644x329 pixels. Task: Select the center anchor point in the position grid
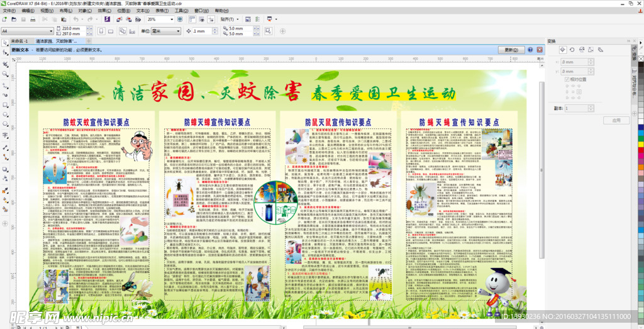pyautogui.click(x=572, y=92)
